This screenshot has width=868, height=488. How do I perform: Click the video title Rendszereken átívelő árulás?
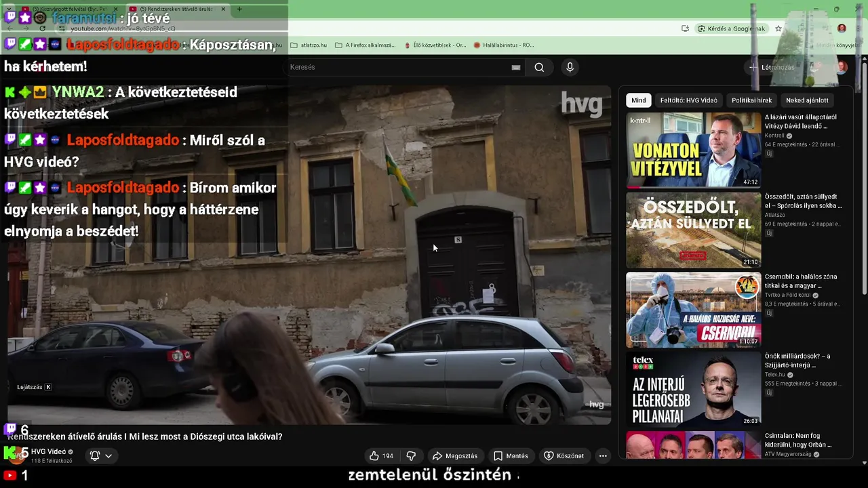pos(145,436)
